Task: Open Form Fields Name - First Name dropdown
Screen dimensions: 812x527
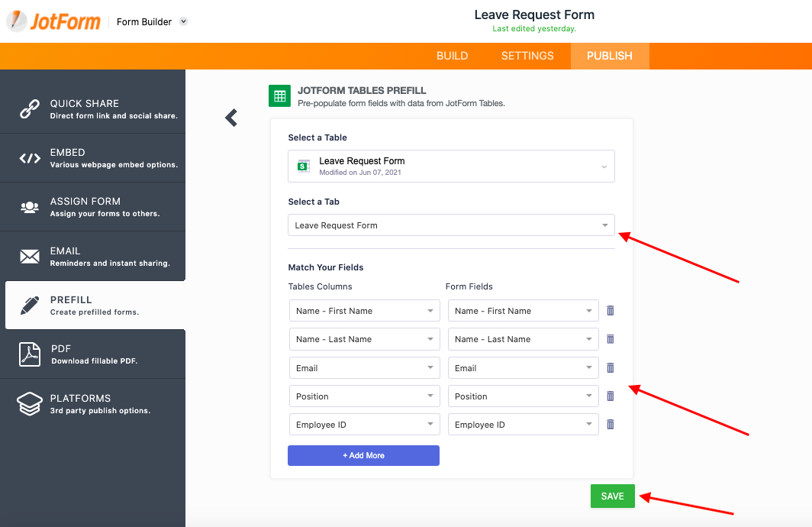Action: coord(523,310)
